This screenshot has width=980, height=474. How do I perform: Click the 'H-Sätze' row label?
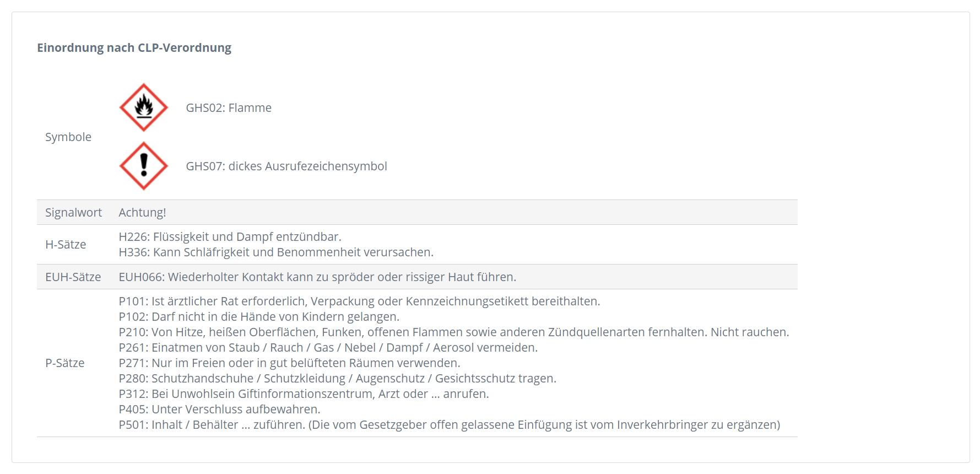click(x=66, y=245)
